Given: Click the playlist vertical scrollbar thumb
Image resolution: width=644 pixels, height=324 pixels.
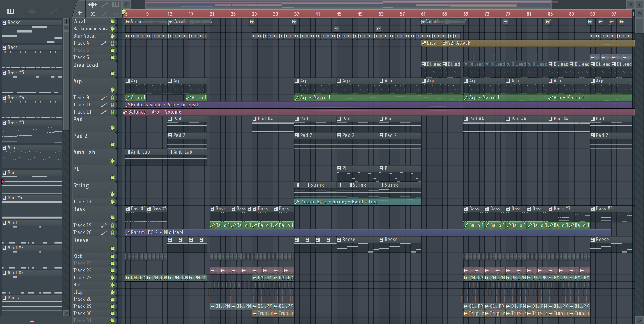Looking at the screenshot, I should [x=640, y=25].
